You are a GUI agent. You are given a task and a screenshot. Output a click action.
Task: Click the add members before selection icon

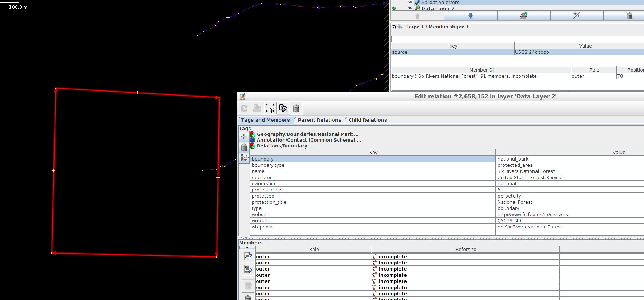click(248, 256)
